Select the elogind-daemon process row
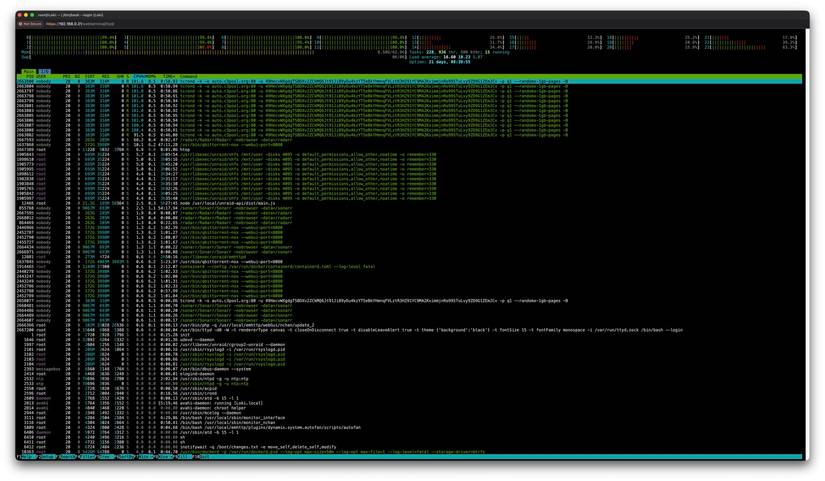825x481 pixels. click(408, 374)
